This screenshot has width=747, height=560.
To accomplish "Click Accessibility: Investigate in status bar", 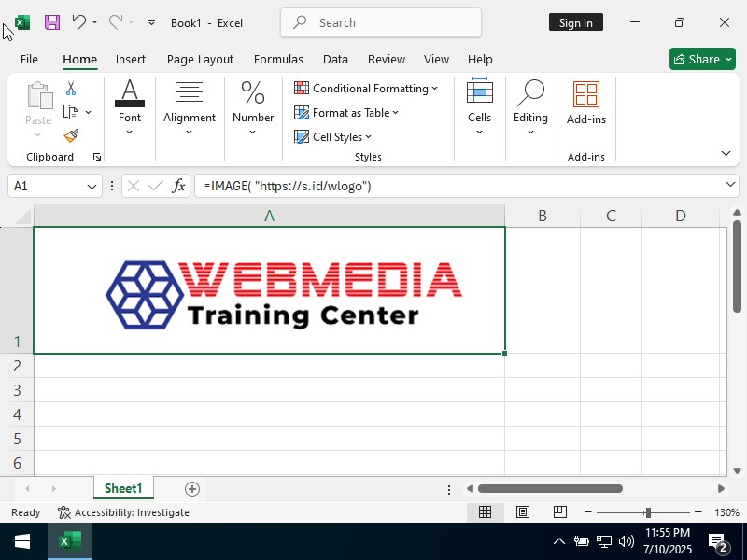I will click(x=123, y=512).
